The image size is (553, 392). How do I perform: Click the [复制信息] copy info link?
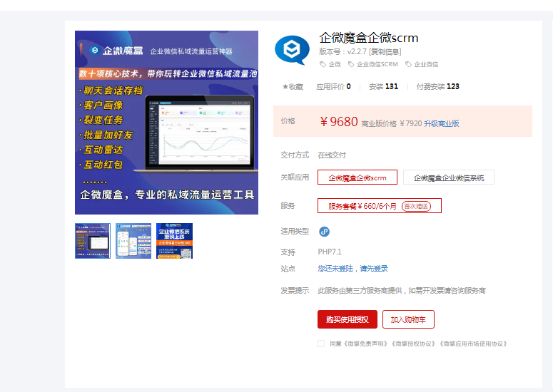[x=385, y=51]
